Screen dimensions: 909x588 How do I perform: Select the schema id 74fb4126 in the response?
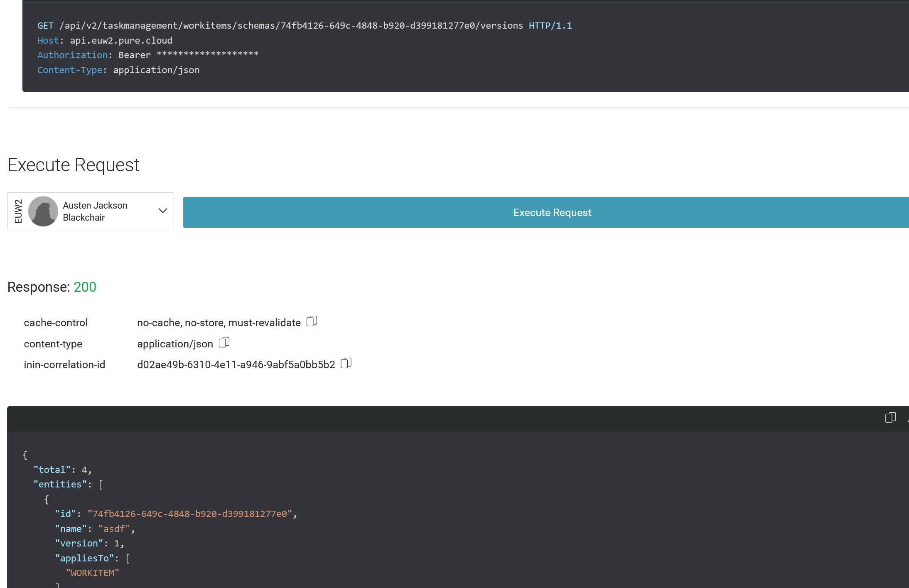click(x=191, y=514)
